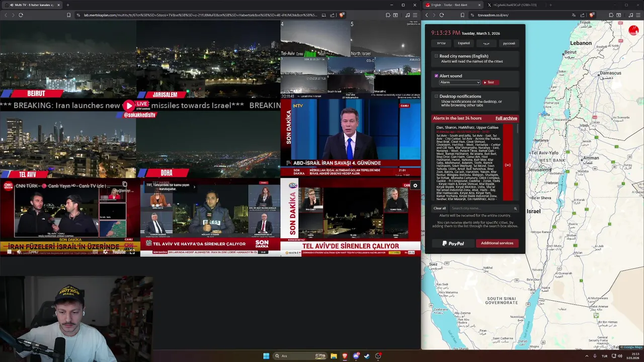
Task: Switch to the X HCgAeALXwAE9CuP tab
Action: 515,5
